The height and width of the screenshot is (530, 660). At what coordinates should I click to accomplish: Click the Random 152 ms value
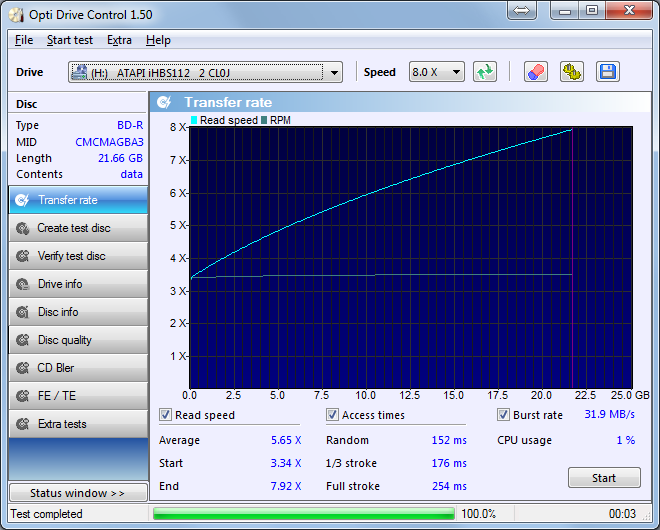[x=449, y=440]
